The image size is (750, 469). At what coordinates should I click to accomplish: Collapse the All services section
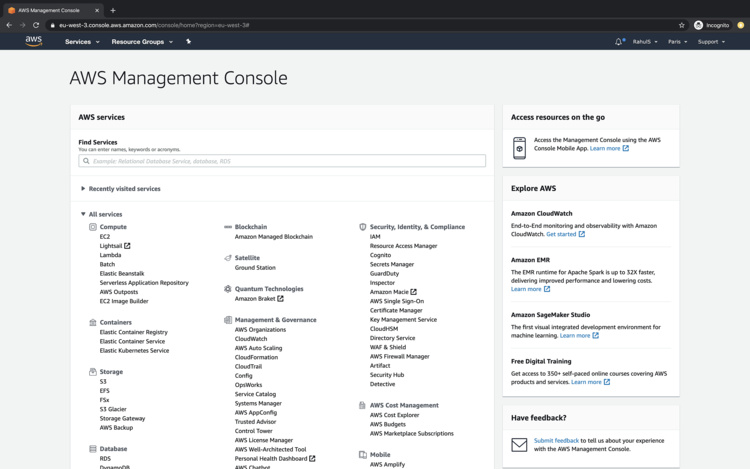tap(84, 214)
